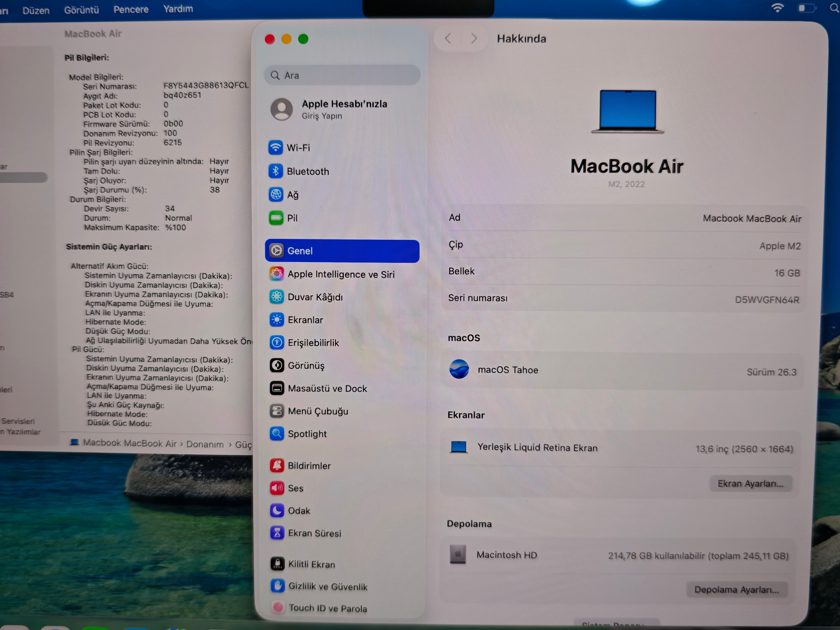This screenshot has height=630, width=840.
Task: Click the Spotlight search icon in the menu bar
Action: click(834, 8)
